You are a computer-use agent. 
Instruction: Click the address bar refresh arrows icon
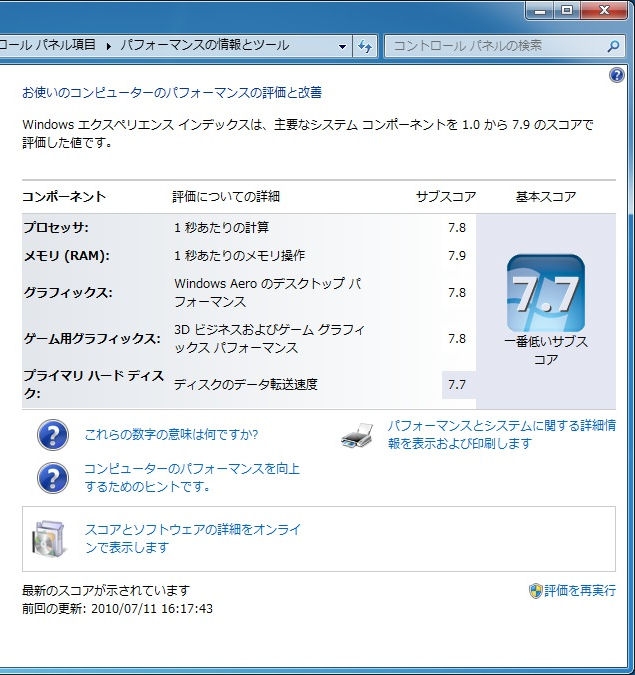[365, 46]
